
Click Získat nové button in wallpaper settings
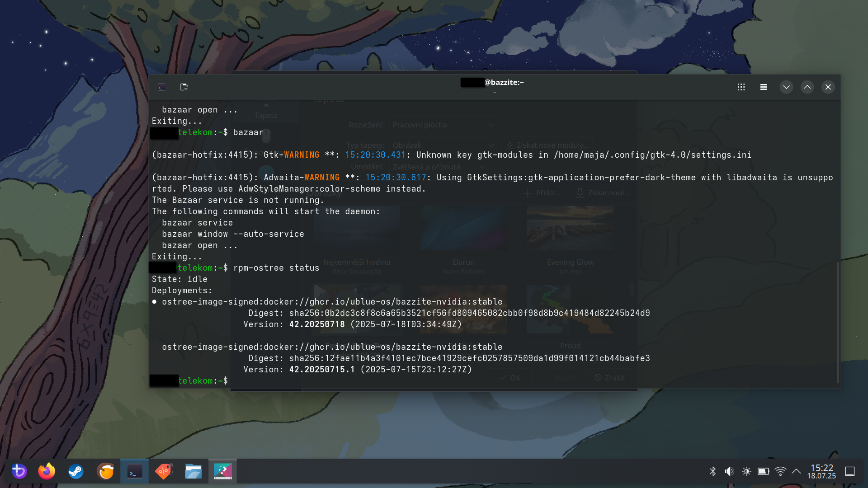603,193
